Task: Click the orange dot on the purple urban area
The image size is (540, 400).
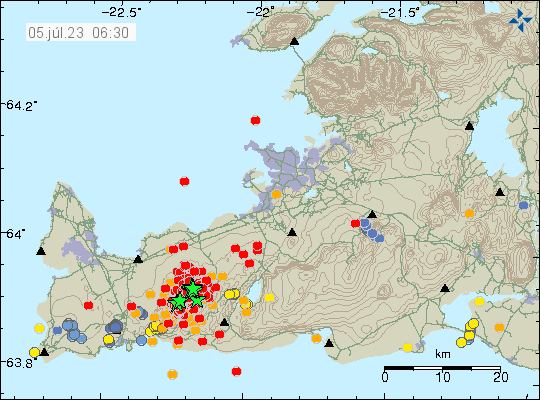Action: [x=276, y=194]
